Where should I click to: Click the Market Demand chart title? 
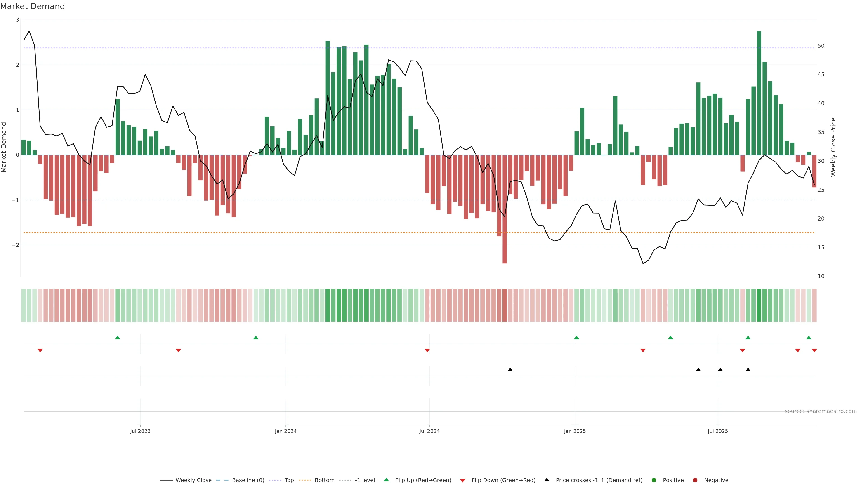[x=32, y=6]
